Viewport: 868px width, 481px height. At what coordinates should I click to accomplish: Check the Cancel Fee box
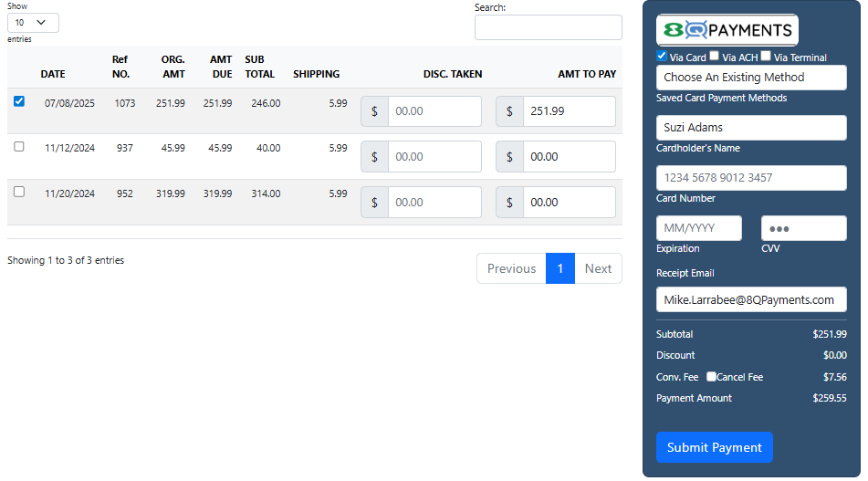[x=712, y=376]
